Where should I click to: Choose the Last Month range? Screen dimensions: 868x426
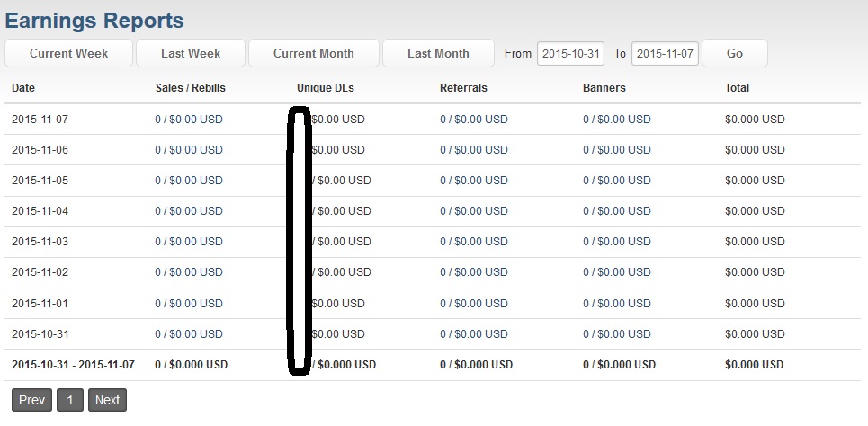(438, 53)
